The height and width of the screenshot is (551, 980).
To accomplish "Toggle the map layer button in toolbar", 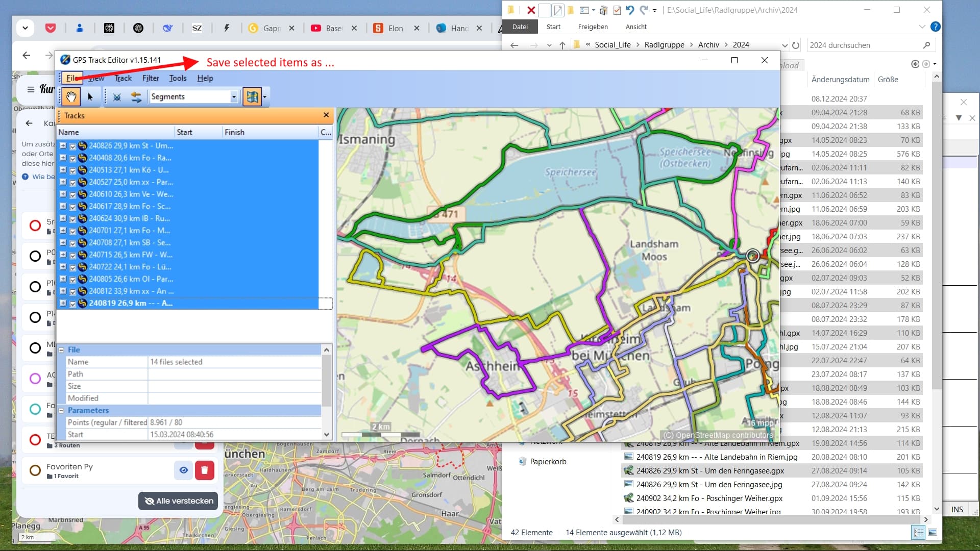I will point(252,96).
